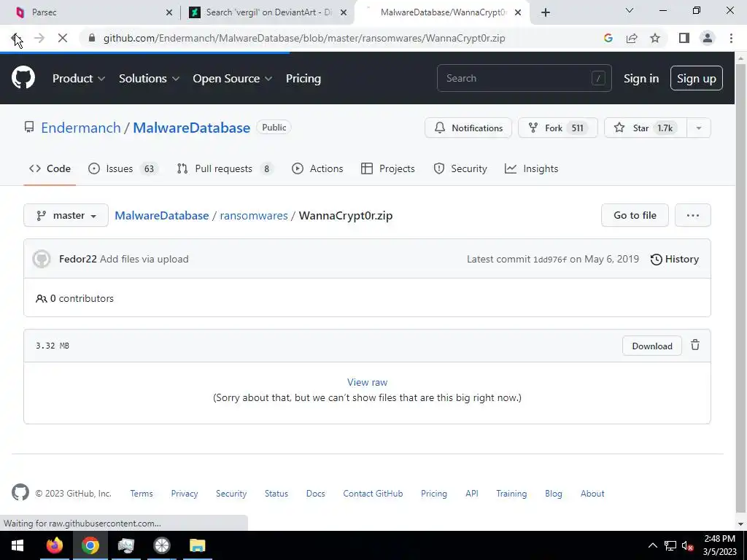This screenshot has height=560, width=747.
Task: Open the Pull requests tab
Action: pos(225,168)
